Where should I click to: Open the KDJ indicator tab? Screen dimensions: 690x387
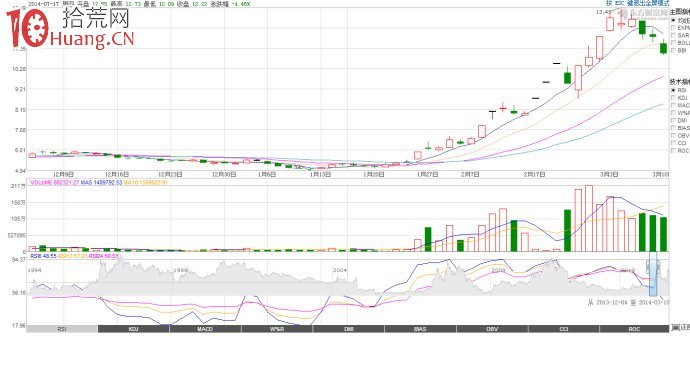[133, 329]
